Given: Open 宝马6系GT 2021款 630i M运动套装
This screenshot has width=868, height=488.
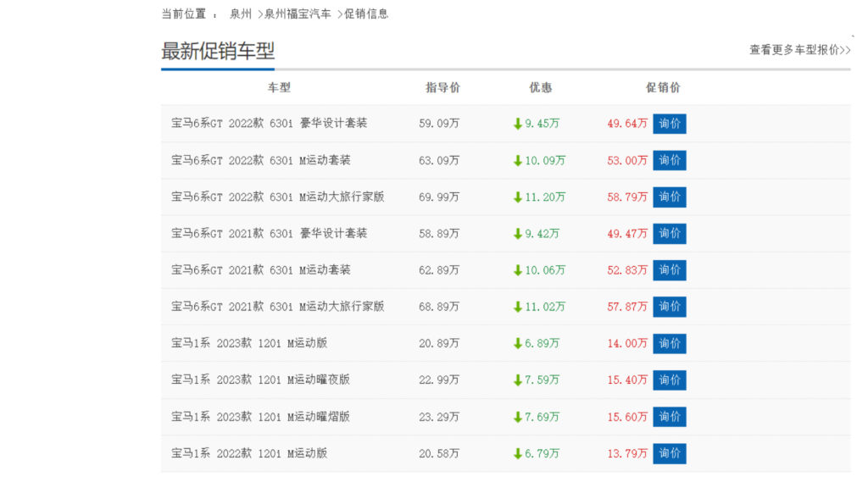Looking at the screenshot, I should pos(261,270).
